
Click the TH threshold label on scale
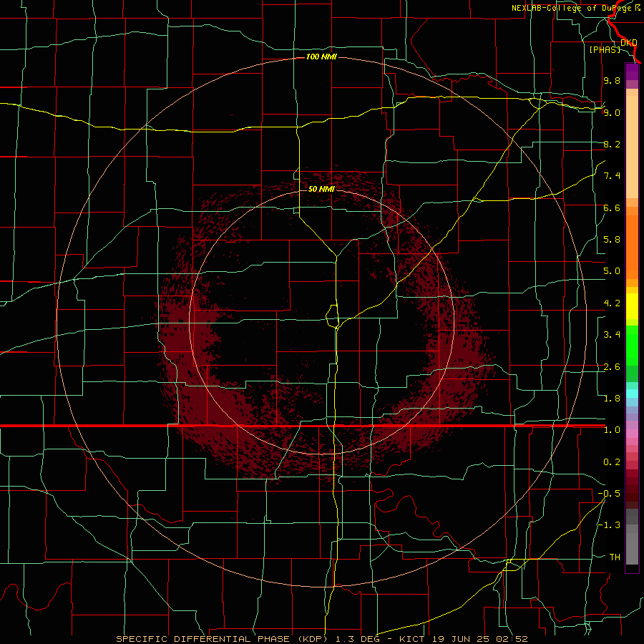point(615,557)
